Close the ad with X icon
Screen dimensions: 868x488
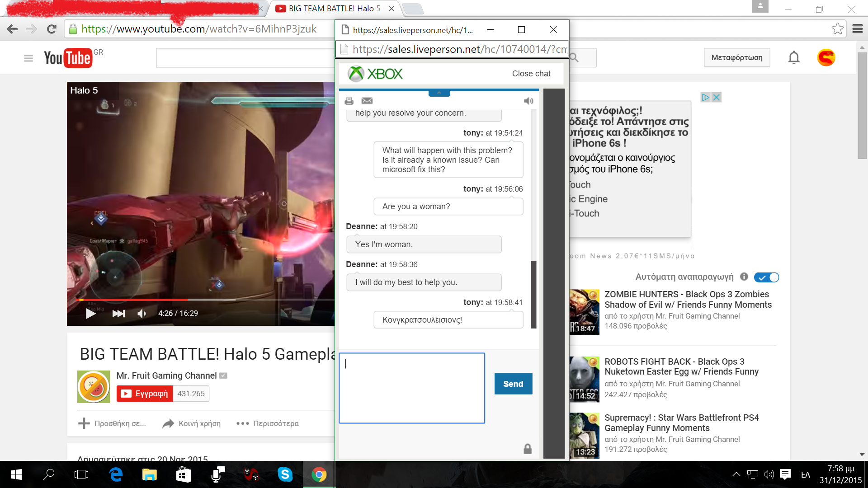[716, 97]
